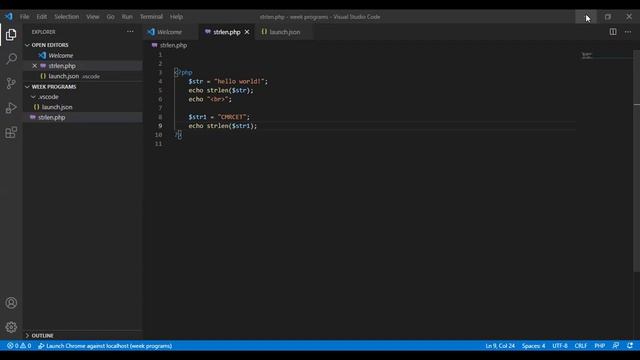Click UTF-8 encoding in status bar

coord(560,346)
